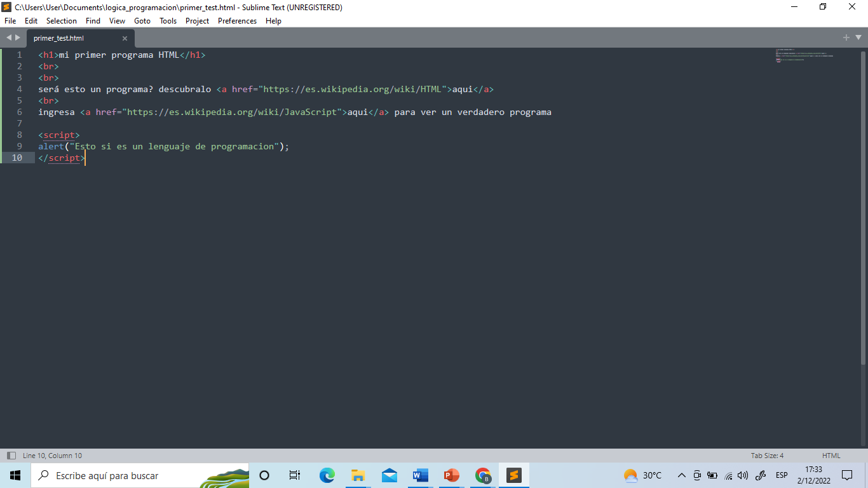Open volume speaker tray icon
868x488 pixels.
(743, 475)
